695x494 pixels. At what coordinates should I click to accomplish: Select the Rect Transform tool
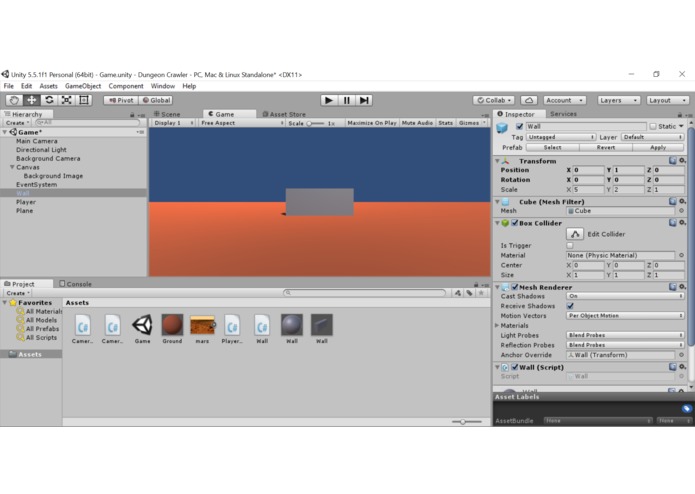click(x=84, y=100)
